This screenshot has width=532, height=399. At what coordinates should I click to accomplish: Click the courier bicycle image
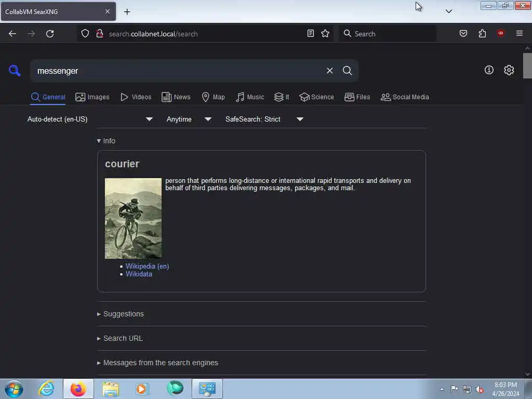133,218
